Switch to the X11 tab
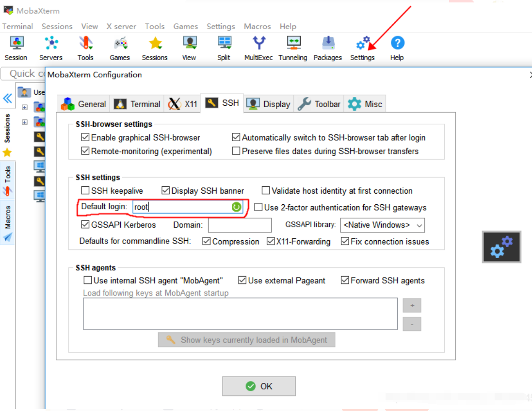Viewport: 532px width, 411px height. 182,104
